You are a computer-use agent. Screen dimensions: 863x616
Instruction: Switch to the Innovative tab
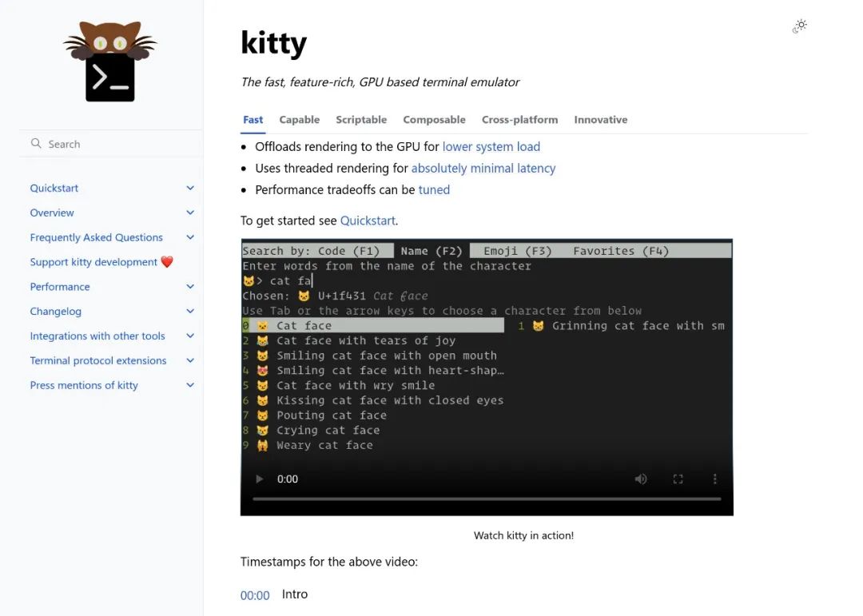(x=600, y=120)
